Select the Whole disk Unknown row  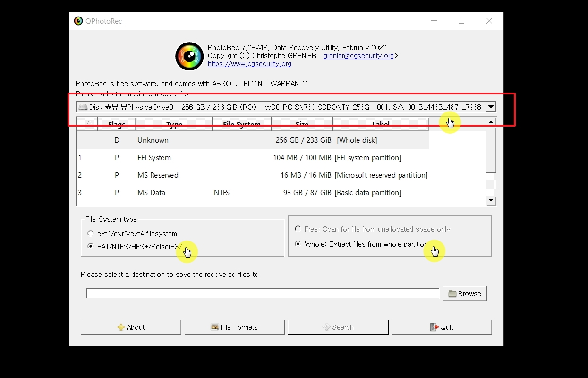253,140
